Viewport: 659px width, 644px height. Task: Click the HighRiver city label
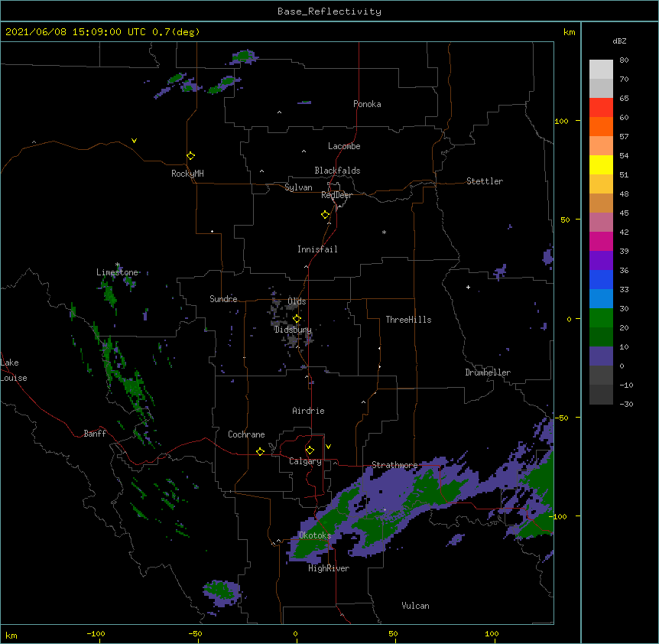coord(329,568)
